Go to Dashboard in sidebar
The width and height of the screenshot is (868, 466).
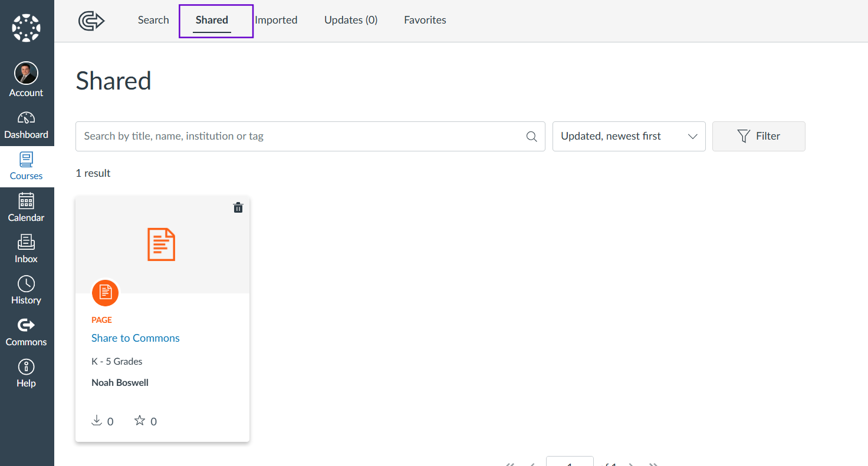(27, 125)
